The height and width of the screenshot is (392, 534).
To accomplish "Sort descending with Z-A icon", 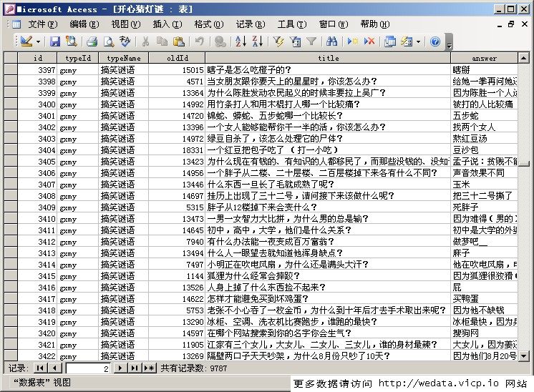I will [x=258, y=41].
